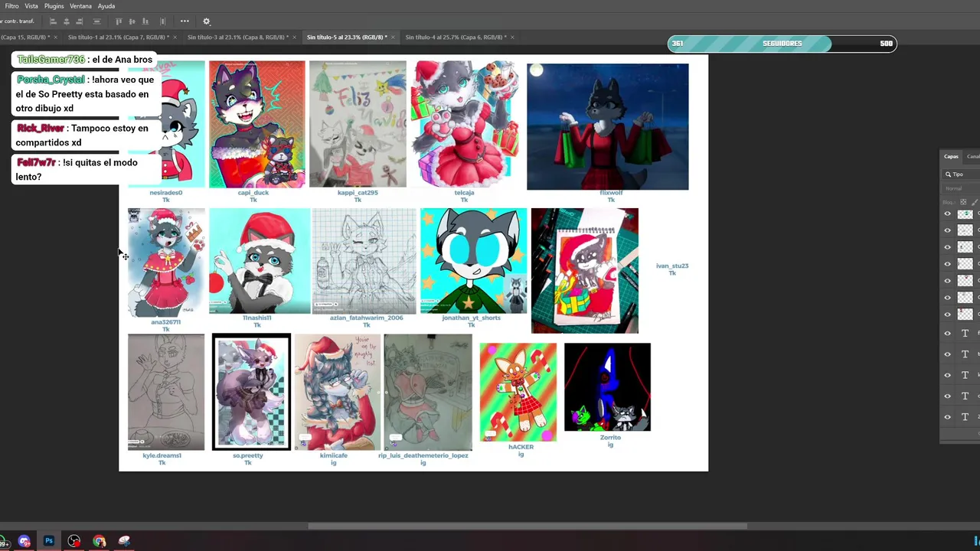Open the Plugins menu
This screenshot has width=980, height=551.
point(54,6)
